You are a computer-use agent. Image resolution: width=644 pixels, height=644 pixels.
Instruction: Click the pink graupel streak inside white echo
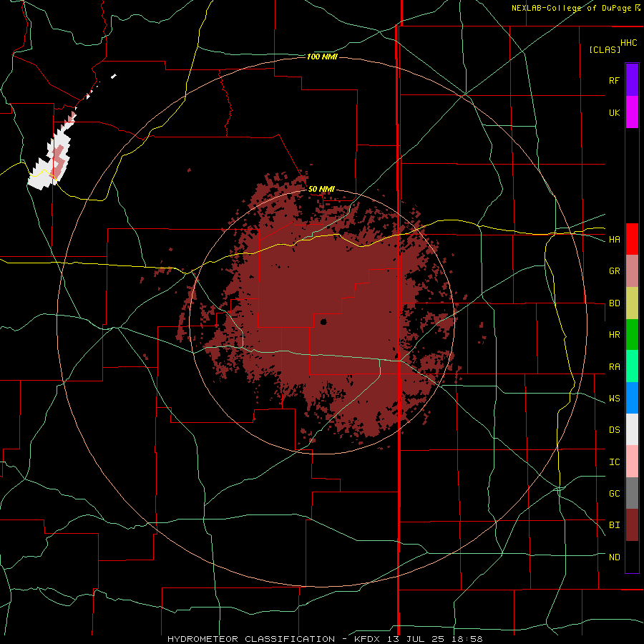pos(59,161)
